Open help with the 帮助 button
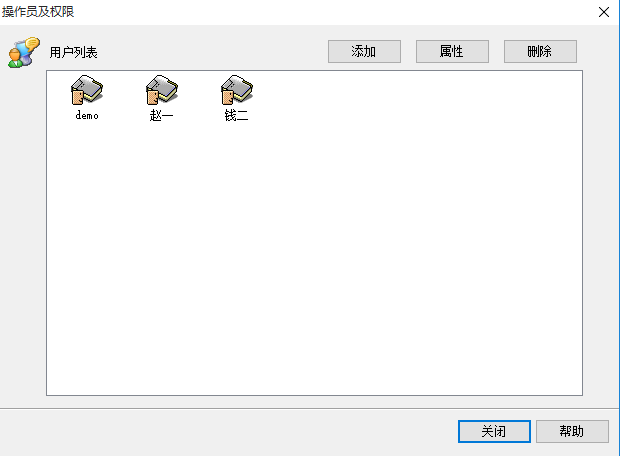Image resolution: width=620 pixels, height=456 pixels. click(x=572, y=431)
